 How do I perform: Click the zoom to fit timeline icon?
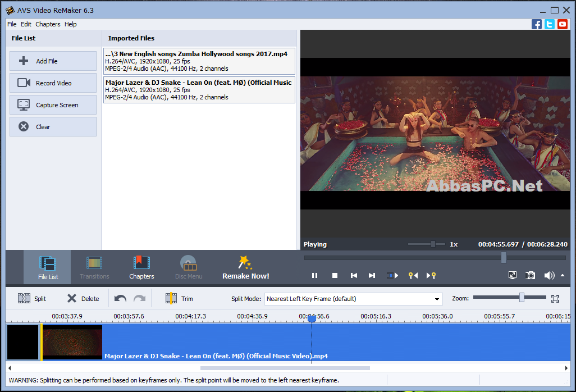555,299
